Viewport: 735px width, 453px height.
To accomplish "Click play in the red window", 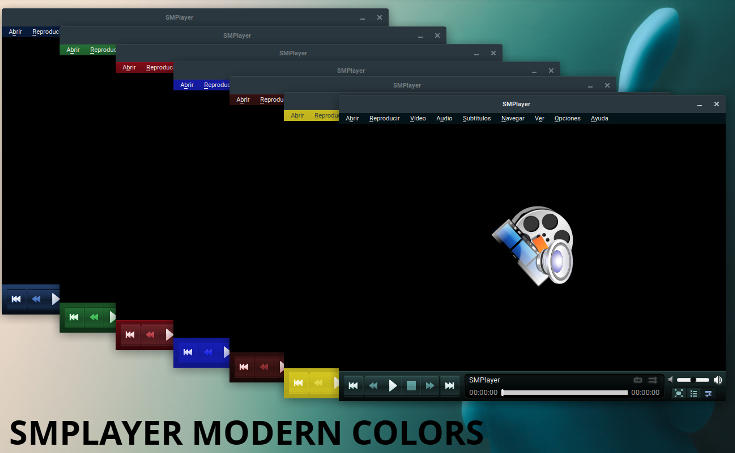I will click(x=169, y=335).
